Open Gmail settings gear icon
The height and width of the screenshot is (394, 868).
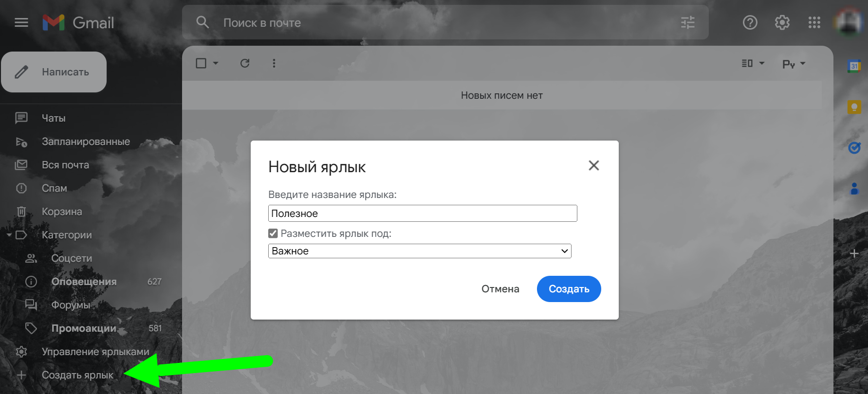782,22
